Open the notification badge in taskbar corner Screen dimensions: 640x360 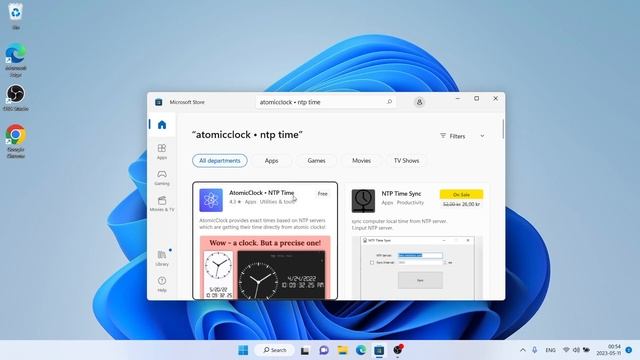pos(629,350)
